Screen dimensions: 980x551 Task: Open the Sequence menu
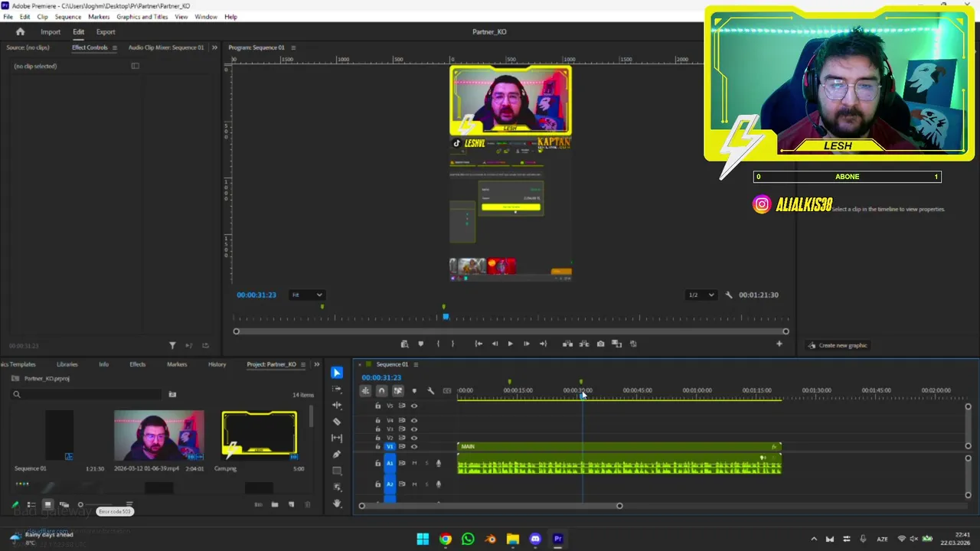point(68,17)
